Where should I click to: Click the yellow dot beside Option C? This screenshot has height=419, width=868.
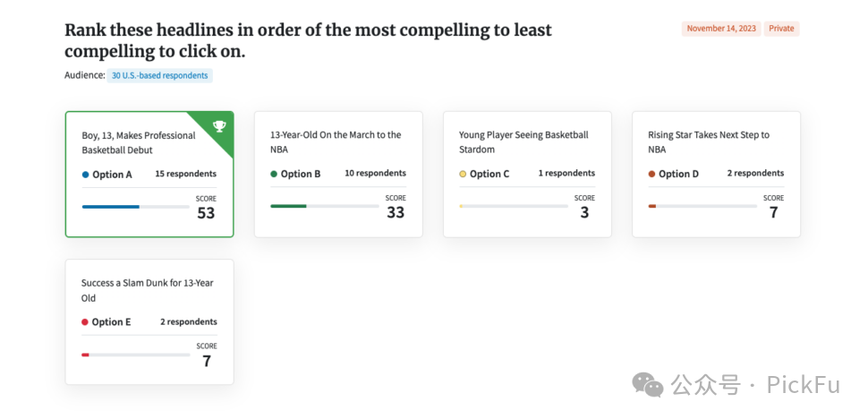[463, 174]
